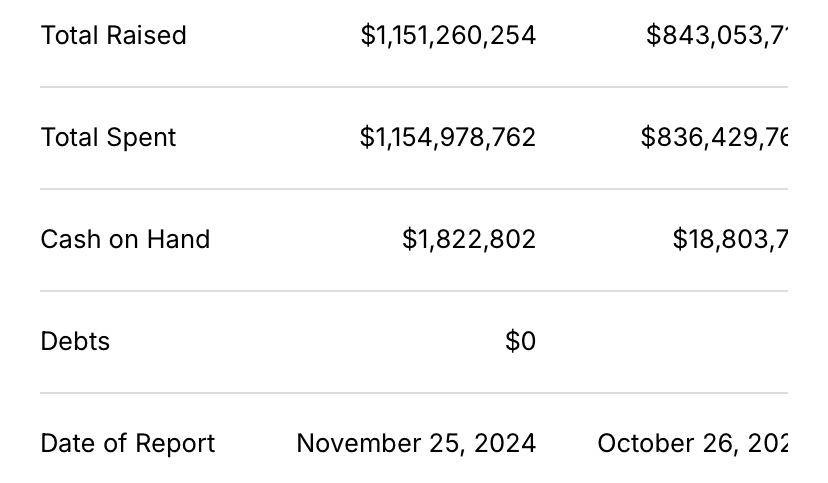Select the Cash on Hand label

(x=125, y=240)
